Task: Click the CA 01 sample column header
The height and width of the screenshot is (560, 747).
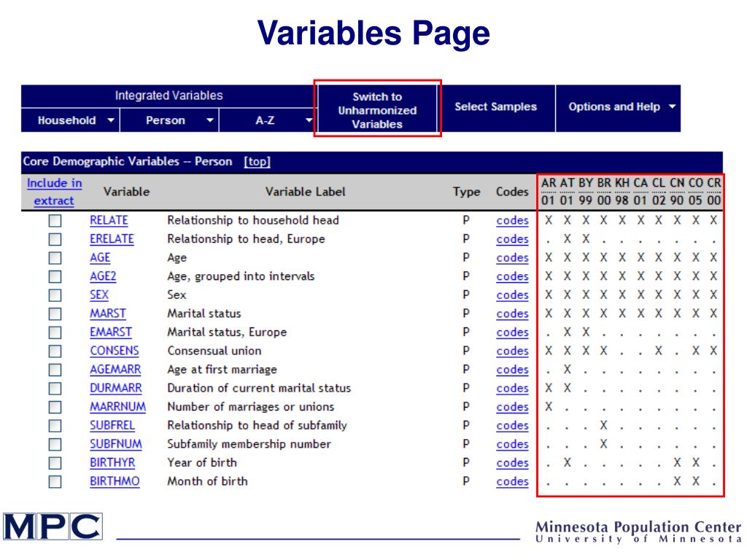Action: coord(640,192)
